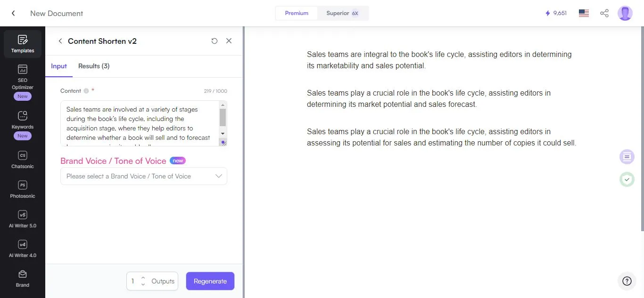Select the Premium quality mode
The width and height of the screenshot is (644, 298).
coord(297,13)
